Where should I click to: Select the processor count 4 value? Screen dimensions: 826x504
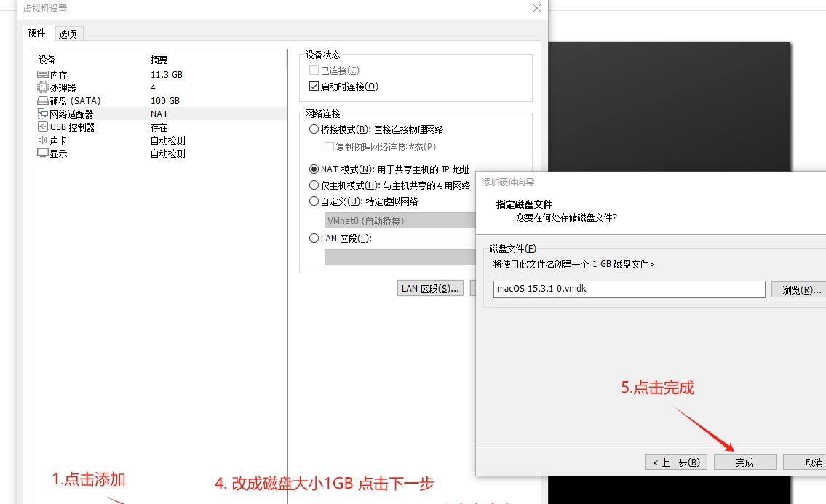point(153,87)
